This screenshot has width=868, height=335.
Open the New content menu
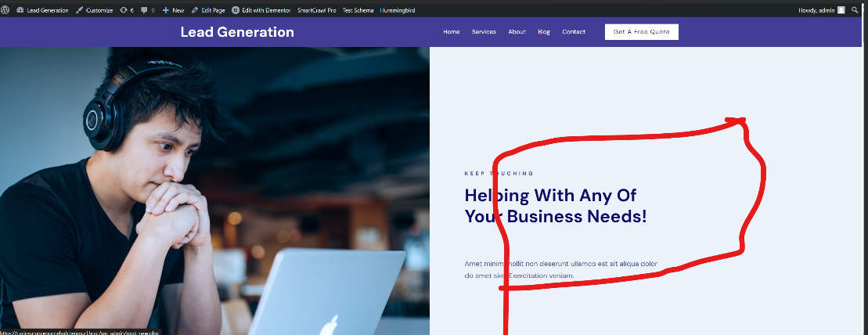tap(173, 10)
